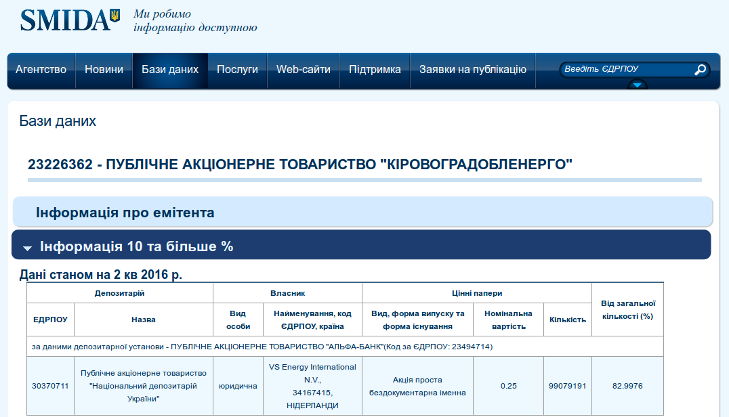
Task: Click the Депозитарій column group header
Action: [120, 293]
